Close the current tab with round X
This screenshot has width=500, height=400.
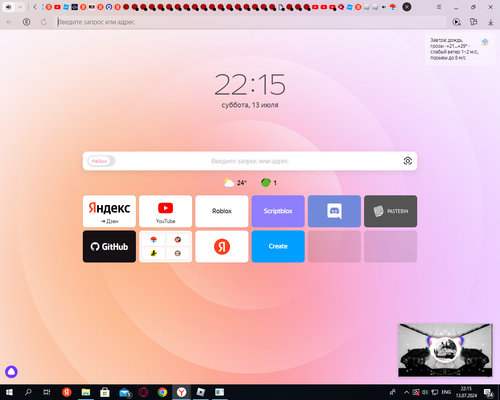(407, 7)
